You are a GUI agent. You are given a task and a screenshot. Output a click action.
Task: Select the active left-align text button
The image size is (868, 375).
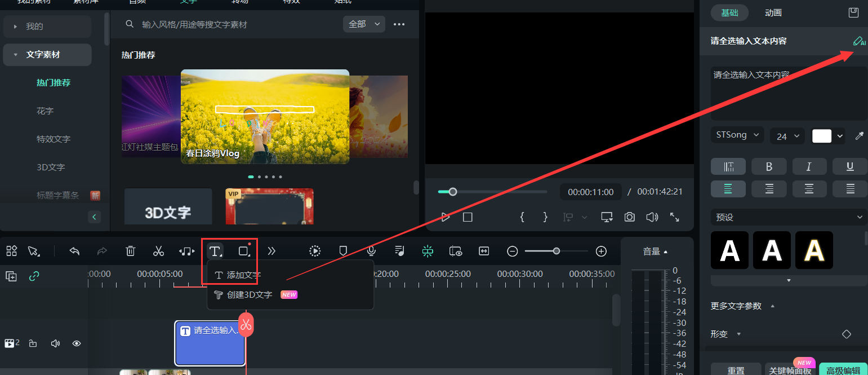(728, 189)
